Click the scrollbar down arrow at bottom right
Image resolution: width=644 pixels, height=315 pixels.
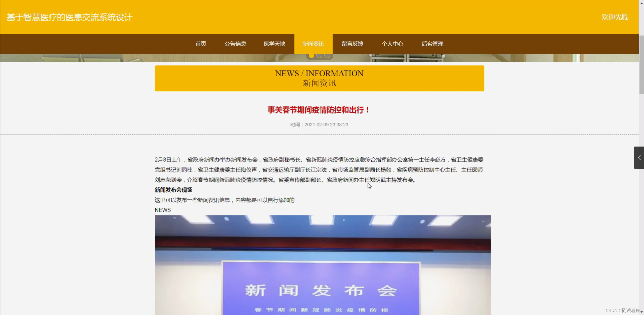(642, 312)
